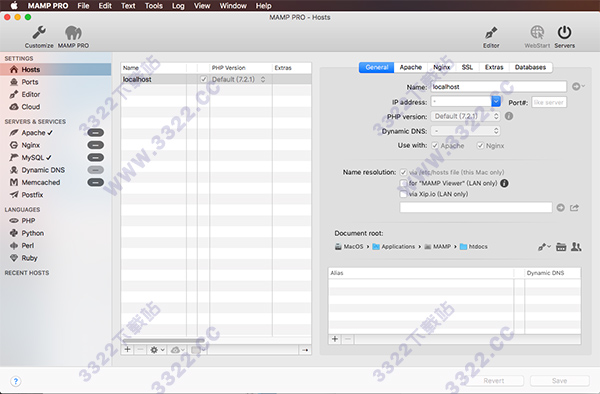Toggle the MySQL server status switch
This screenshot has height=394, width=600.
point(96,158)
